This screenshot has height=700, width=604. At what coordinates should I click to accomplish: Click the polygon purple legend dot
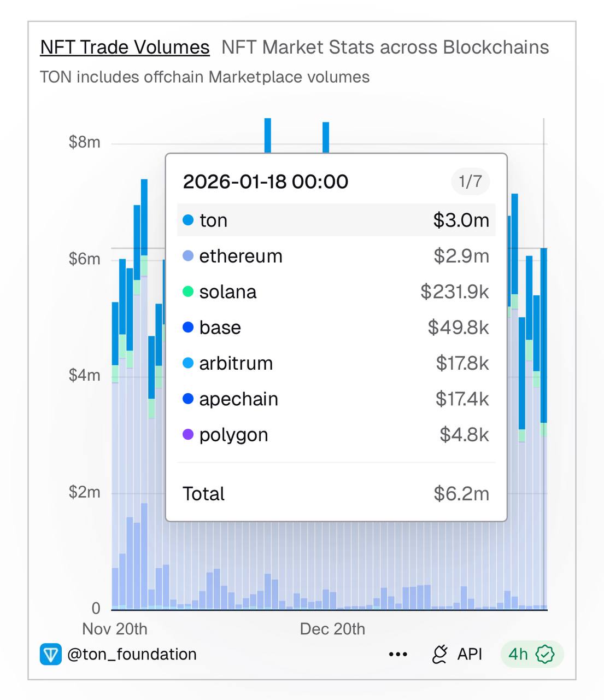coord(188,435)
